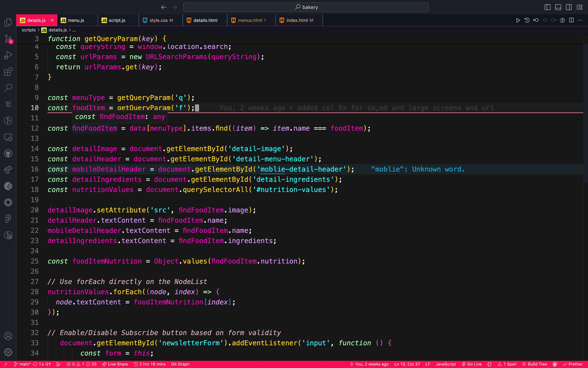Toggle the primary side bar
The width and height of the screenshot is (588, 368).
(547, 7)
